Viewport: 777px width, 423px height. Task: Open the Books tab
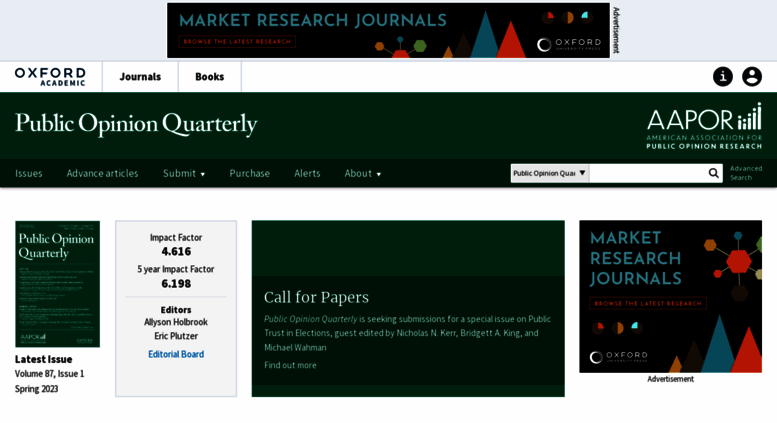coord(210,77)
